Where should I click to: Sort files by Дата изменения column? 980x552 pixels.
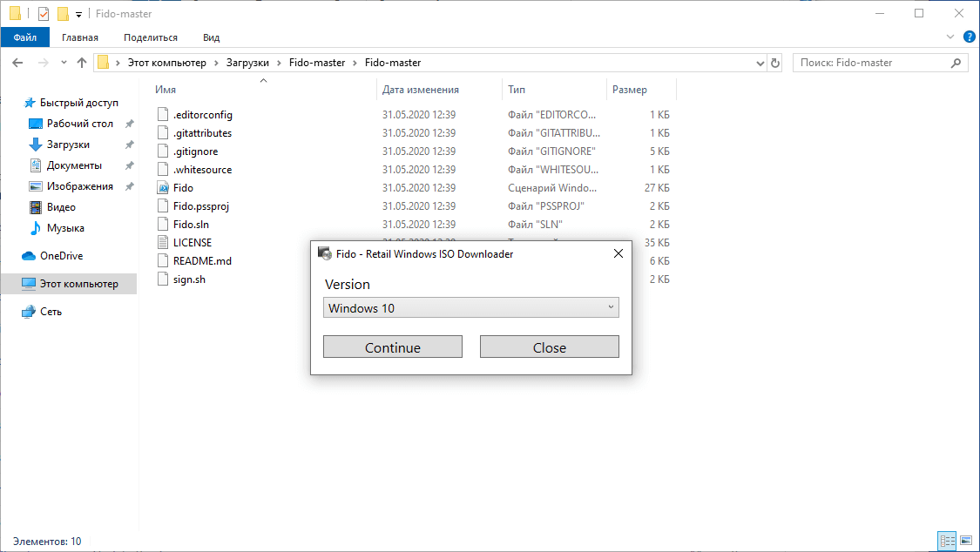coord(420,90)
